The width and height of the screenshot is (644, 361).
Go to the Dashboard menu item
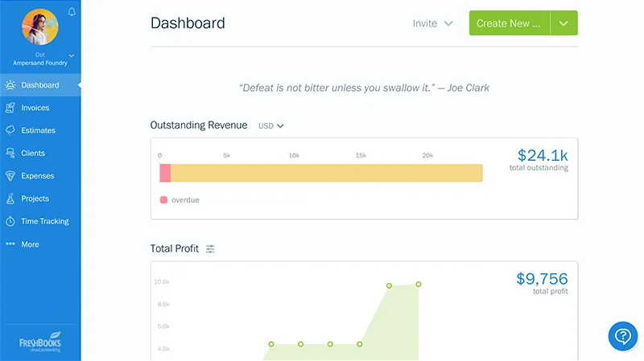(x=39, y=85)
